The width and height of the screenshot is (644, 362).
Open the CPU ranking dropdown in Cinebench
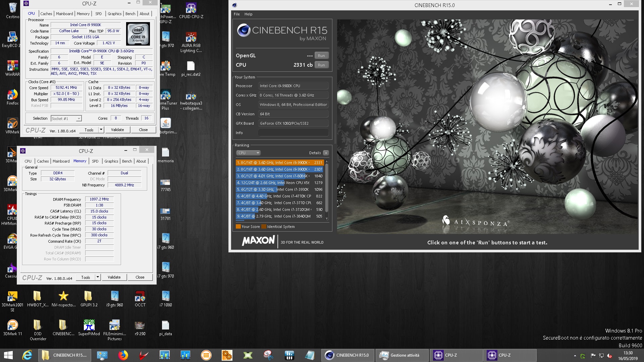click(248, 153)
